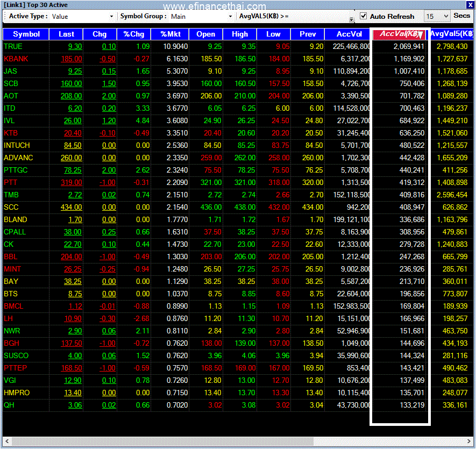
Task: Select the SCC symbol
Action: [11, 208]
